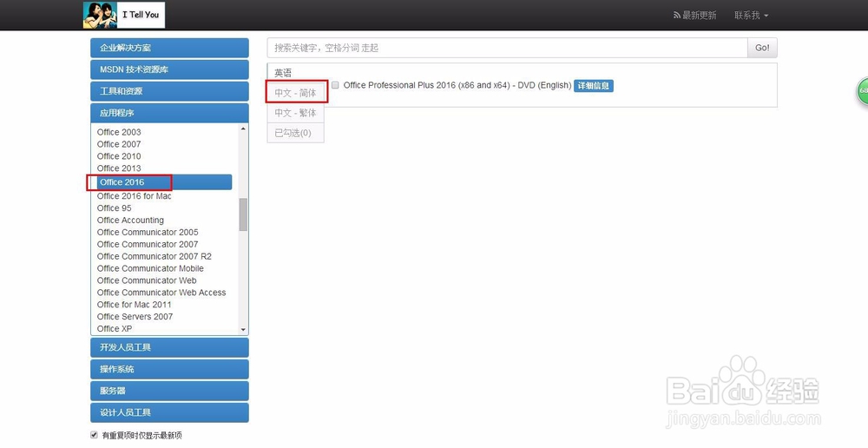
Task: Focus the keyword search field
Action: 507,48
